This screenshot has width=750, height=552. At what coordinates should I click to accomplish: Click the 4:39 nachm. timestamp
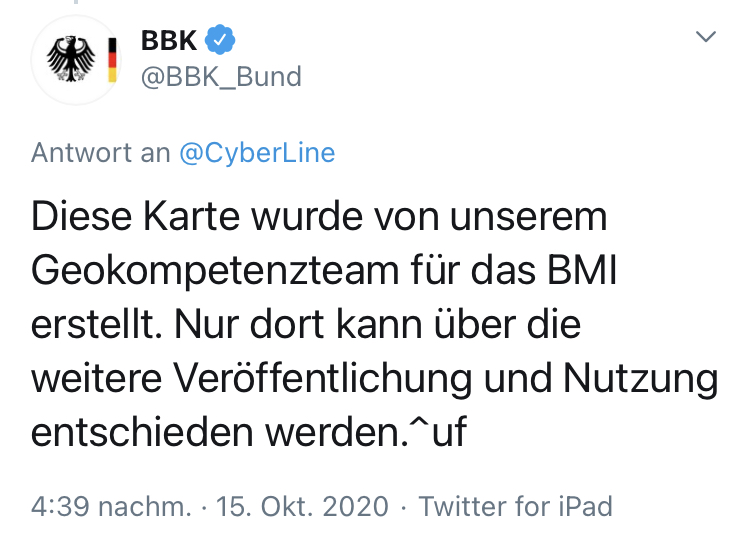110,506
